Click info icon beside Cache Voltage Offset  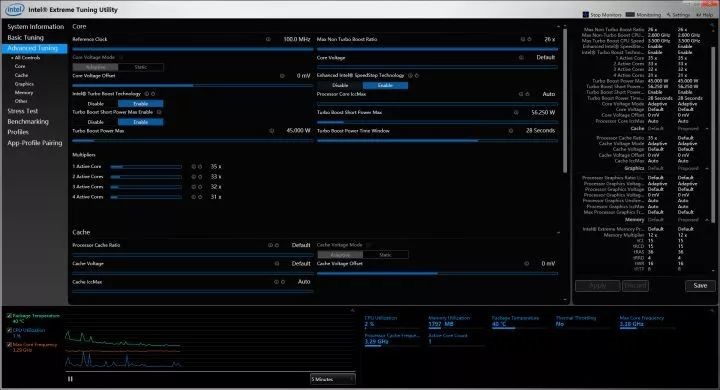(x=526, y=264)
